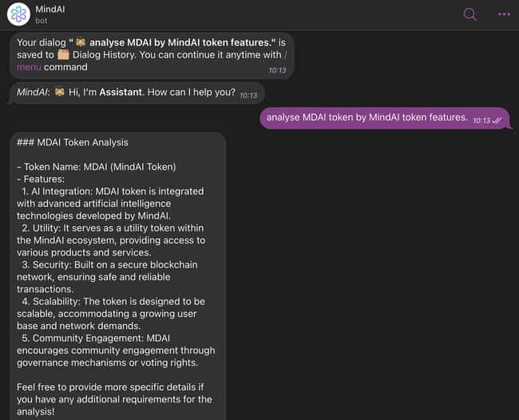Click the folder emoji beside Dialog History
The height and width of the screenshot is (420, 519).
(x=63, y=54)
